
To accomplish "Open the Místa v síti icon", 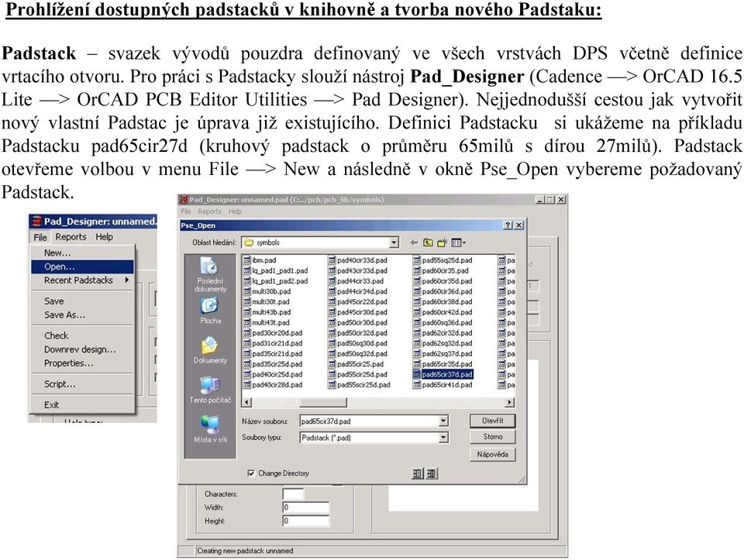I will [209, 425].
